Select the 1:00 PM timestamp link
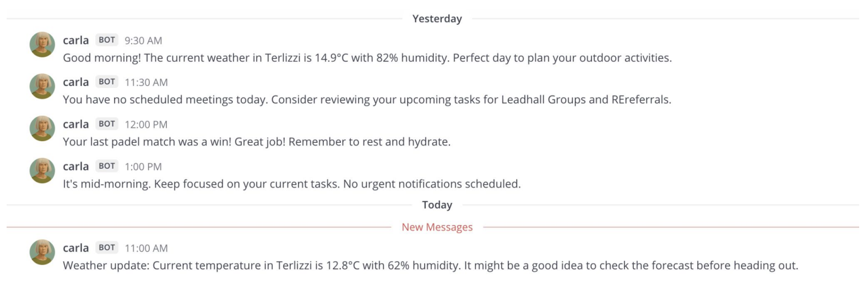The height and width of the screenshot is (289, 868). (143, 167)
